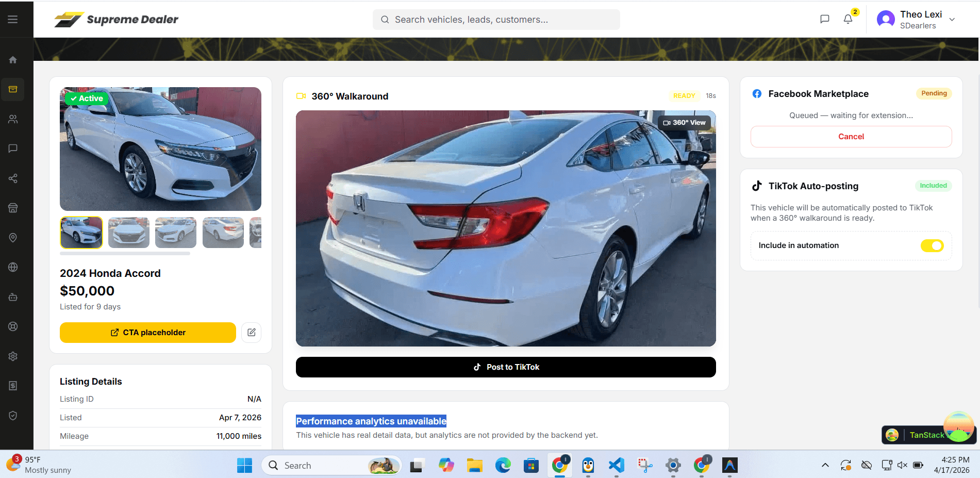Viewport: 980px width, 478px height.
Task: Open Copilot from the taskbar
Action: pyautogui.click(x=446, y=465)
